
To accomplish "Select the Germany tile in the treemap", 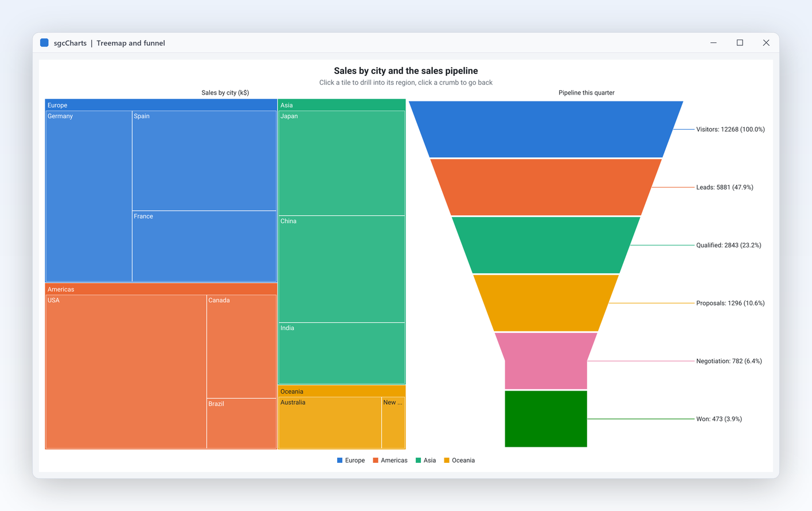I will [x=89, y=196].
